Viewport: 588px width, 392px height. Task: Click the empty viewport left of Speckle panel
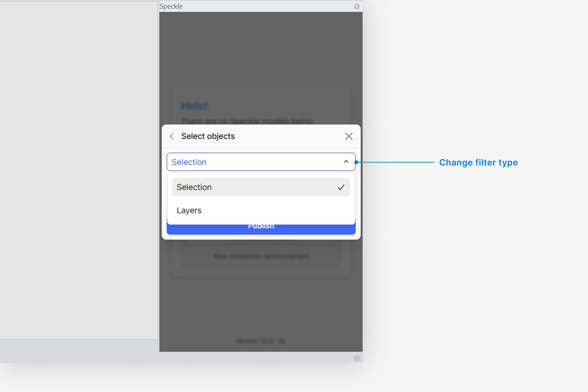[79, 170]
